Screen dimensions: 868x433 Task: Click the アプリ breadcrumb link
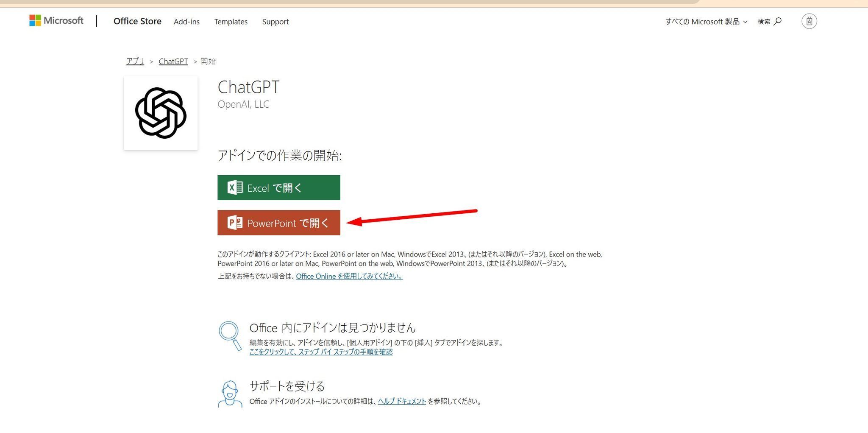[x=135, y=61]
